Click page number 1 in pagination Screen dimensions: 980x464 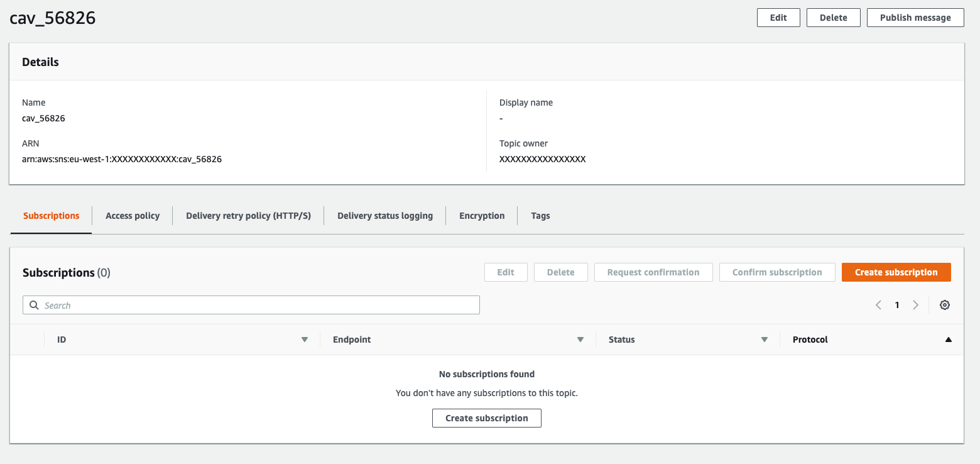897,305
